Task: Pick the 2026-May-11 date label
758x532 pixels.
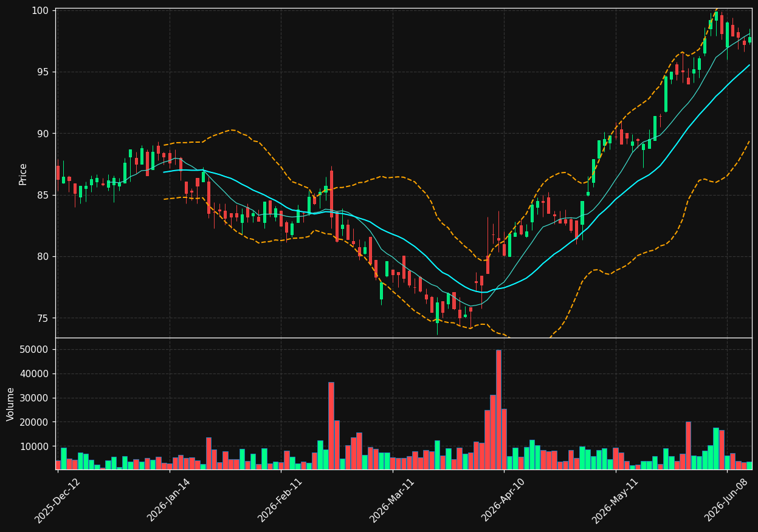Action: (x=615, y=500)
